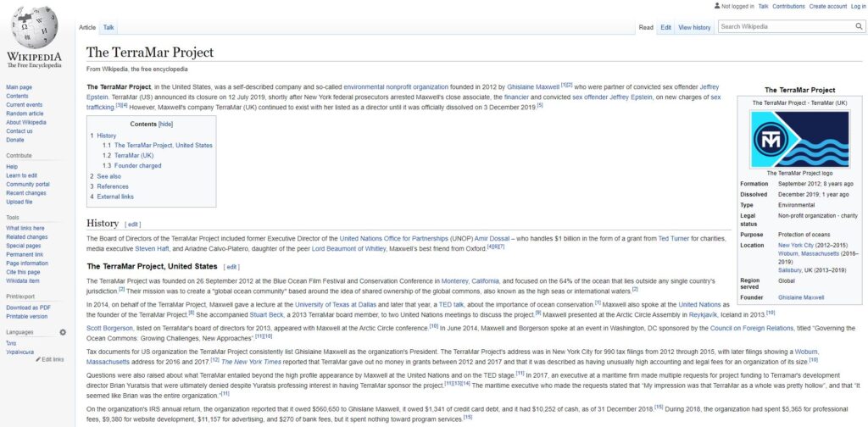The height and width of the screenshot is (427, 868).
Task: Open Community portal
Action: [x=28, y=184]
